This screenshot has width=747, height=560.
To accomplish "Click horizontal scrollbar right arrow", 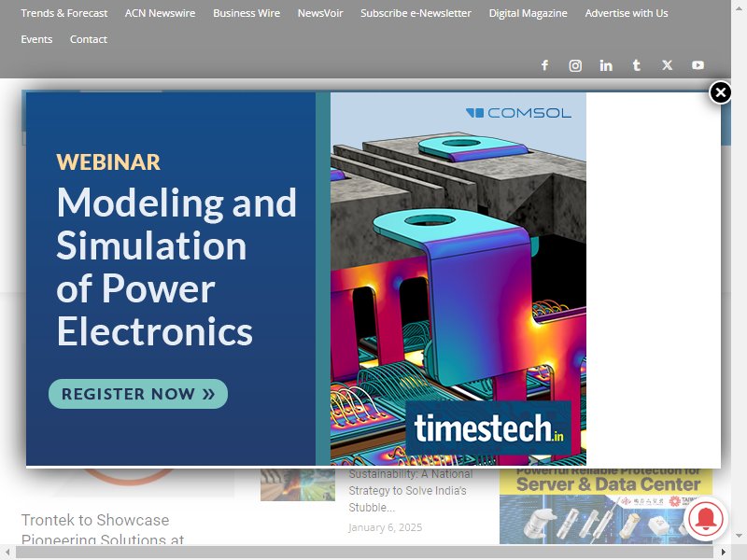I will point(723,552).
